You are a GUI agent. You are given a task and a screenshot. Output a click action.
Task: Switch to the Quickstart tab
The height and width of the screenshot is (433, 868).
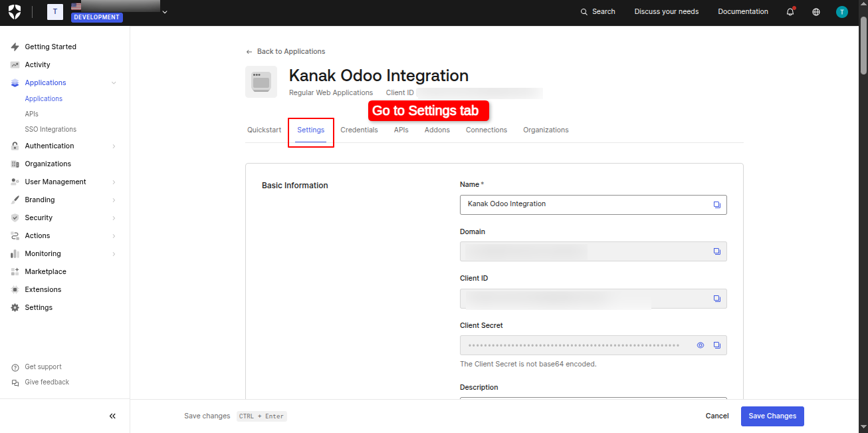click(264, 130)
